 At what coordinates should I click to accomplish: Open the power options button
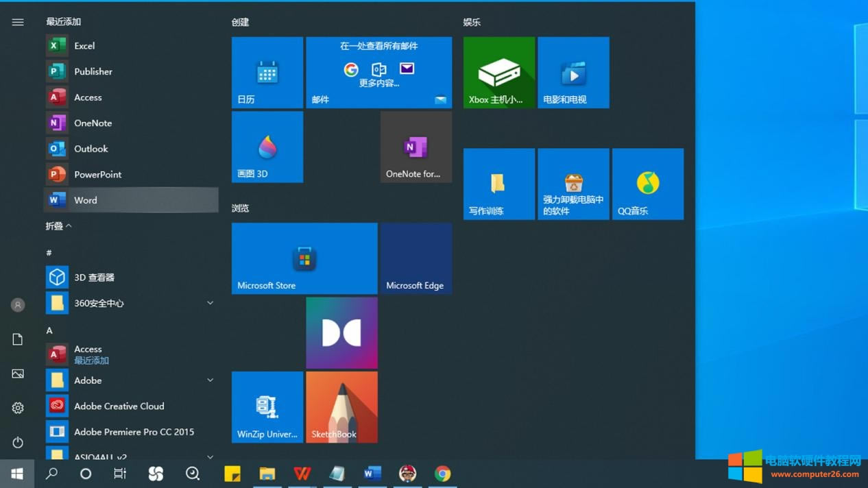[18, 442]
